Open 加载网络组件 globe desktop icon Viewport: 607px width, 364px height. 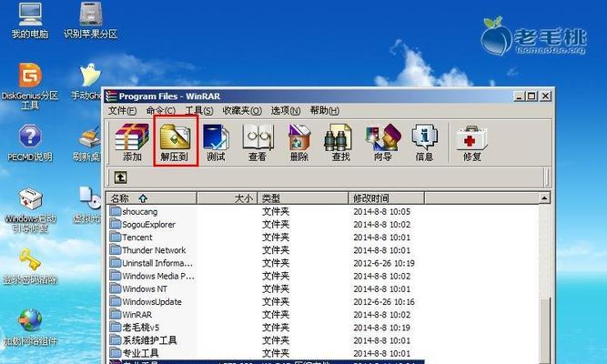(30, 327)
